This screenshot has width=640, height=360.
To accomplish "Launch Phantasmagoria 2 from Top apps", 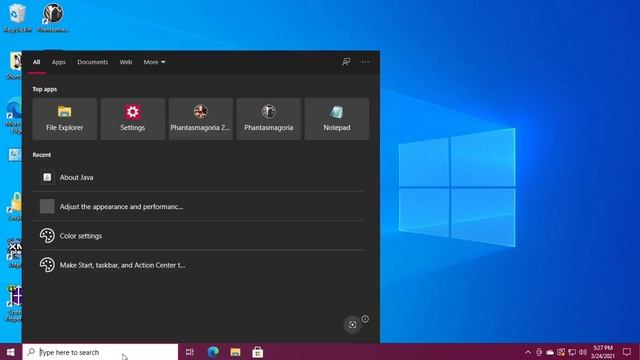I will [200, 119].
